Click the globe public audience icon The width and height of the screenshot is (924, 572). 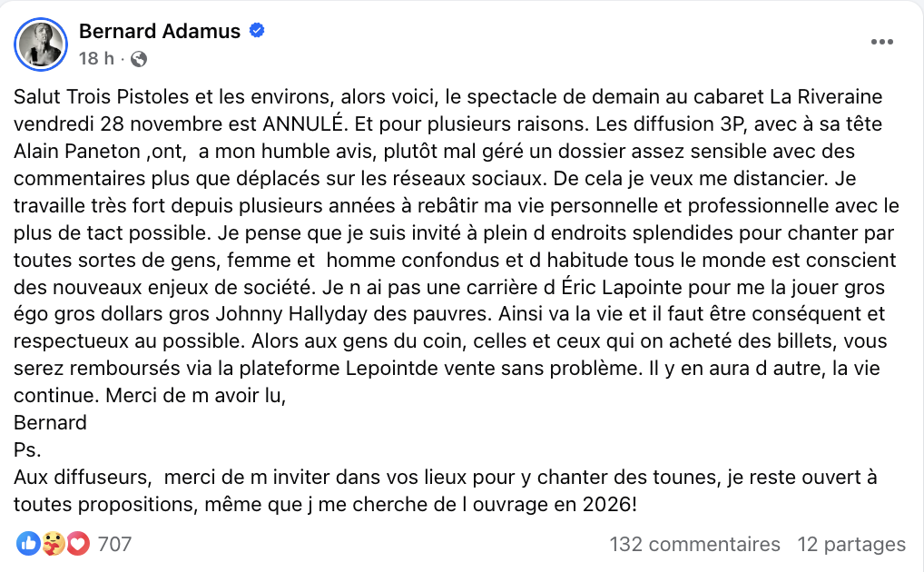[x=138, y=59]
